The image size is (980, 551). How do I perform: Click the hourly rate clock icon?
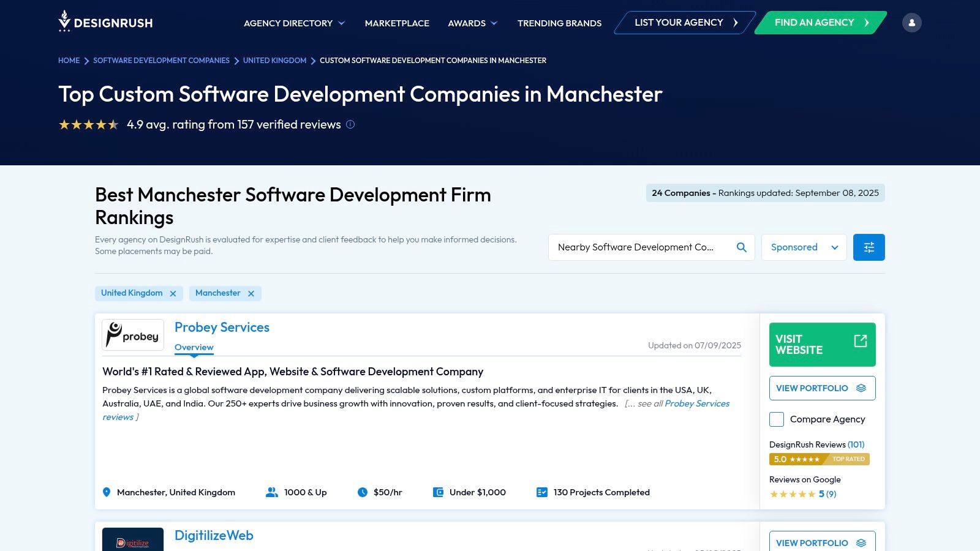(363, 492)
